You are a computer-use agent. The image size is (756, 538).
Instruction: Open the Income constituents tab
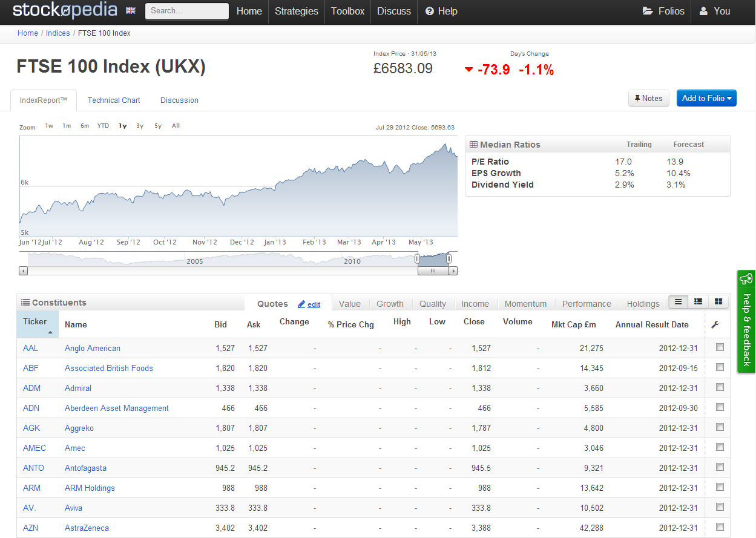pos(475,304)
